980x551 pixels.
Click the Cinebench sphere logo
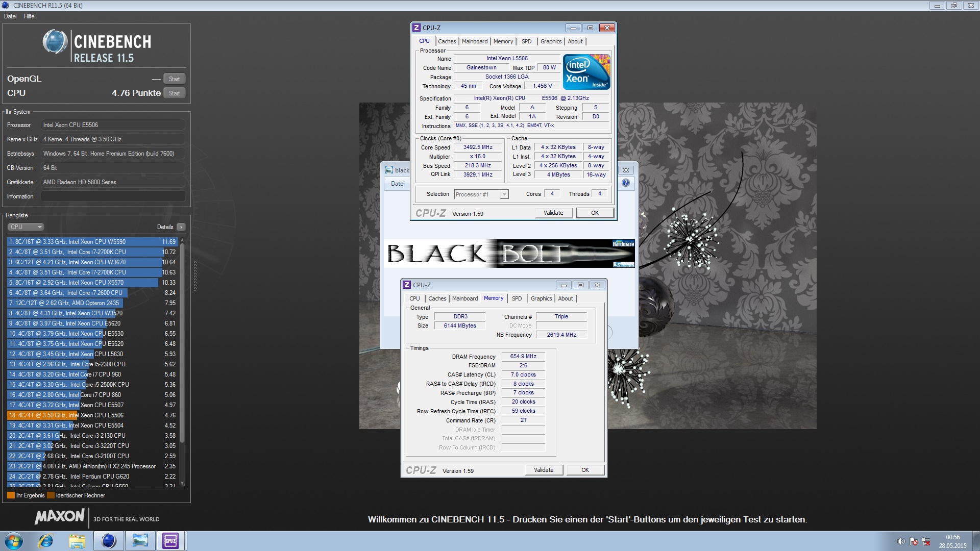pos(55,42)
